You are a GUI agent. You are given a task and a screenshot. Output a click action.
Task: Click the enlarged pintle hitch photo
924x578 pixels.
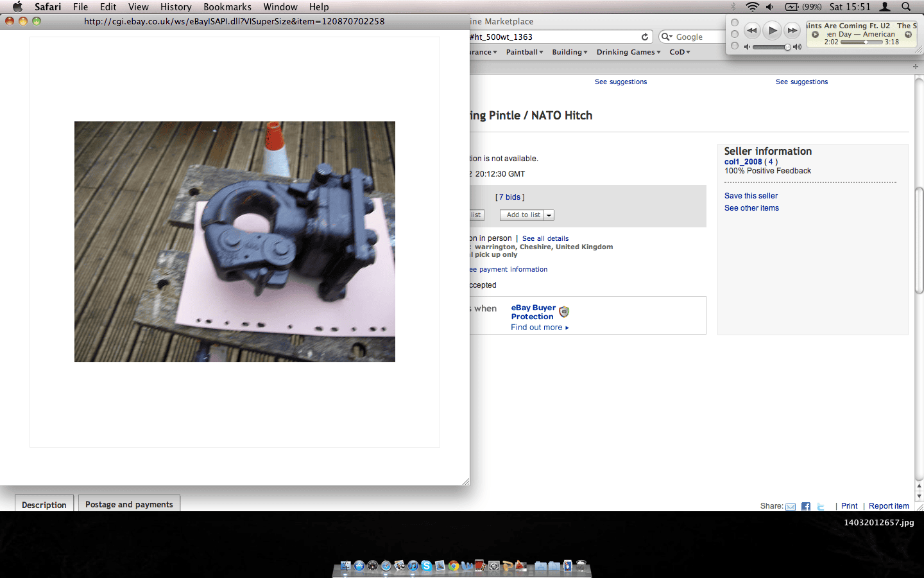point(235,241)
